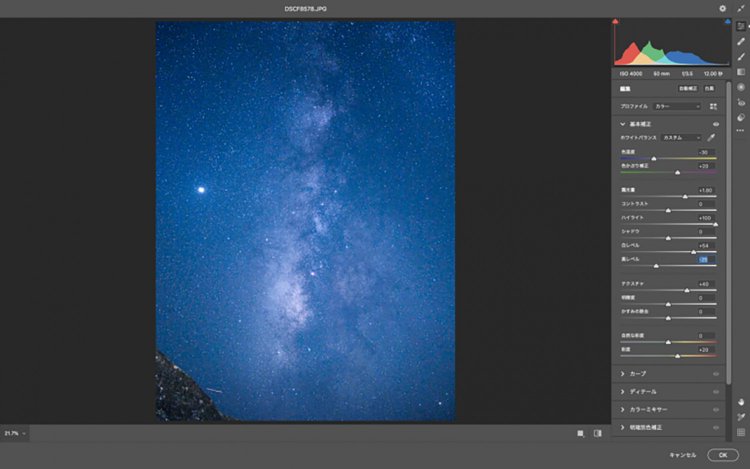The width and height of the screenshot is (750, 469).
Task: Open Camera Raw preferences gear icon
Action: coord(722,8)
